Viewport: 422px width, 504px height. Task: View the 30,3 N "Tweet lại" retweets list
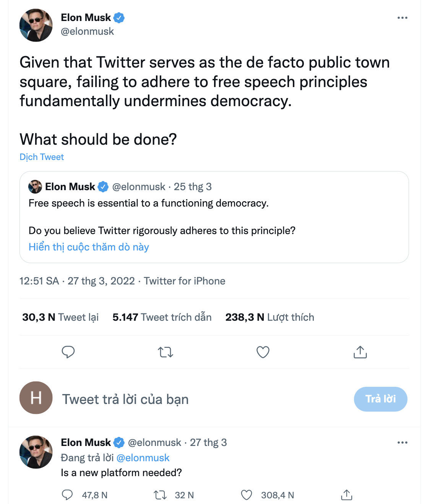click(x=60, y=317)
